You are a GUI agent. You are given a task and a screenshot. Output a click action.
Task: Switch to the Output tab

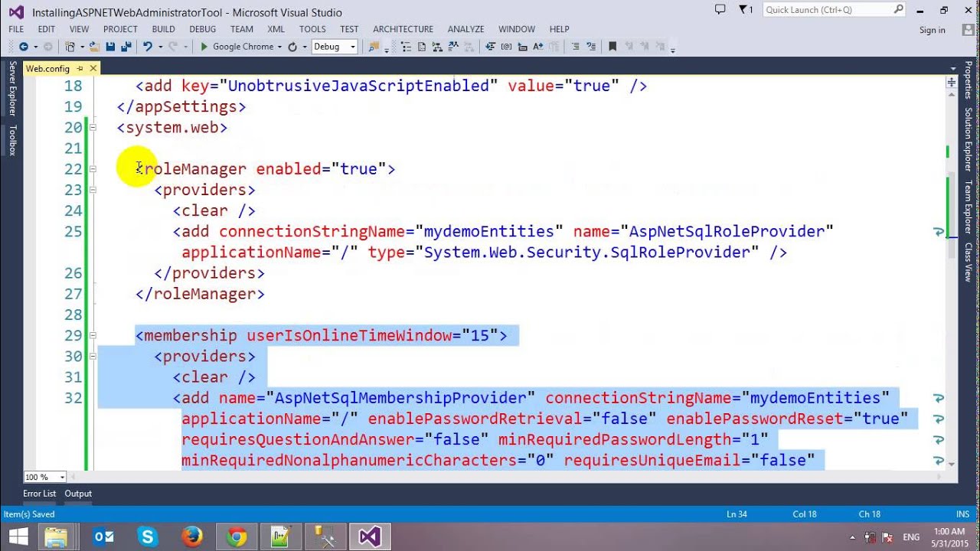point(78,494)
